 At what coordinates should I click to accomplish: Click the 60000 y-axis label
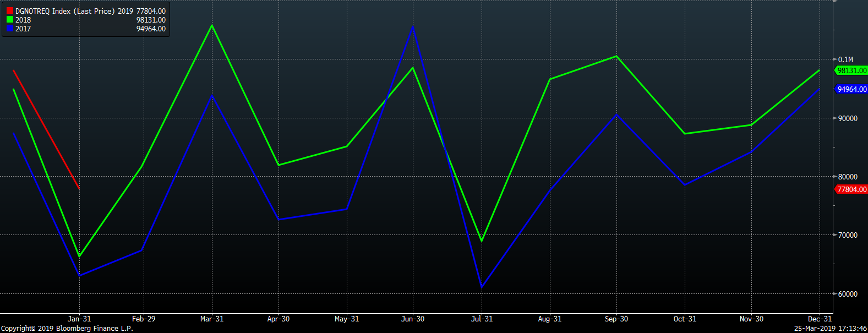click(848, 294)
